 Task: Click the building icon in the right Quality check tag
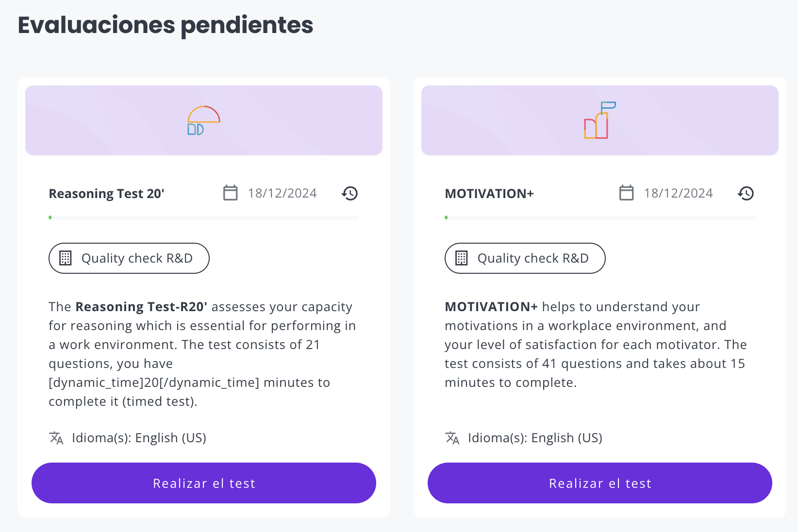[x=461, y=258]
